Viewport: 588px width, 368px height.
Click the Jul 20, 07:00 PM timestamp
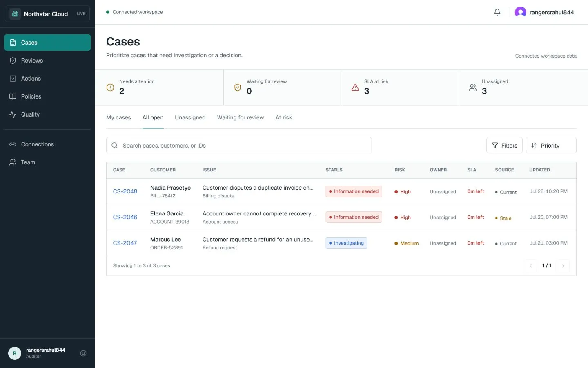[548, 217]
